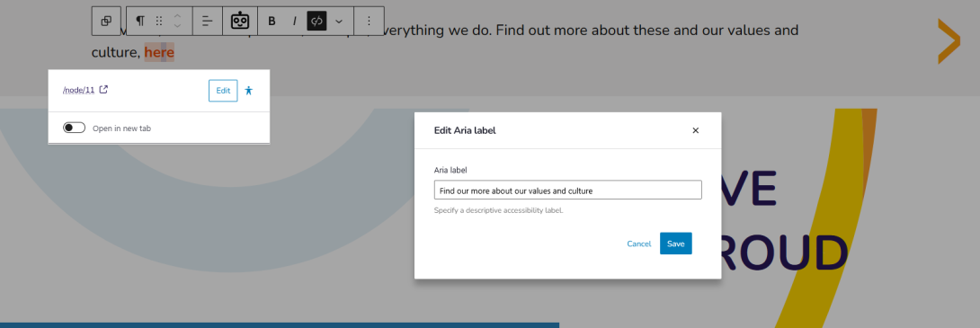
Task: Expand more rich text controls dropdown
Action: 339,21
